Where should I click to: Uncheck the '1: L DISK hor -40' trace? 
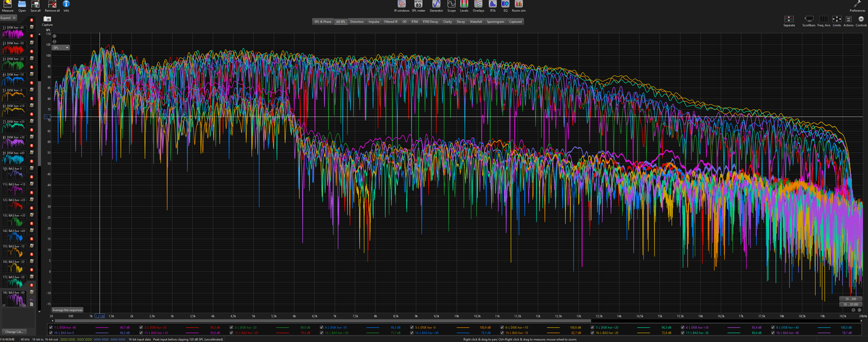tap(51, 328)
